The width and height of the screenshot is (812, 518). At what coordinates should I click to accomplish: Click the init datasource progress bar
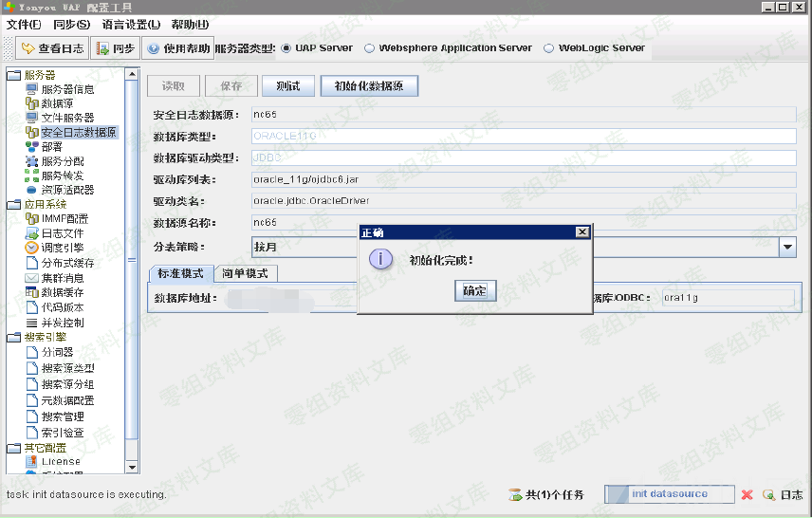point(669,494)
